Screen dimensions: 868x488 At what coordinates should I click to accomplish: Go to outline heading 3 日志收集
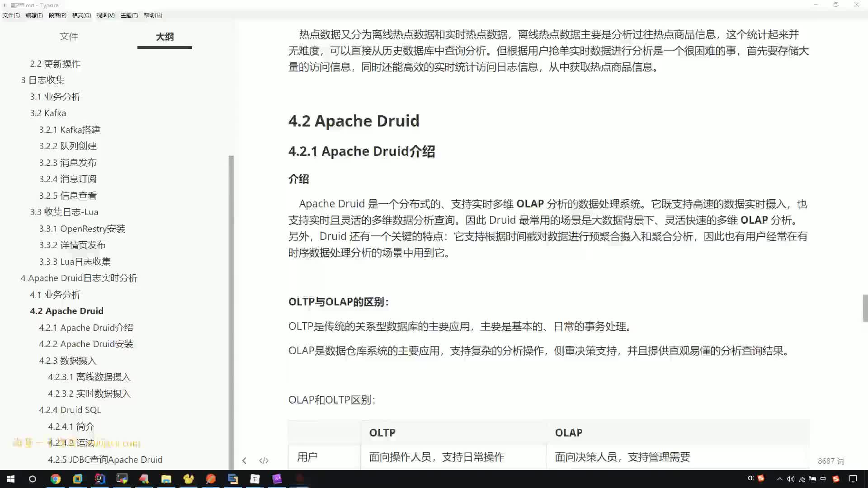point(42,80)
